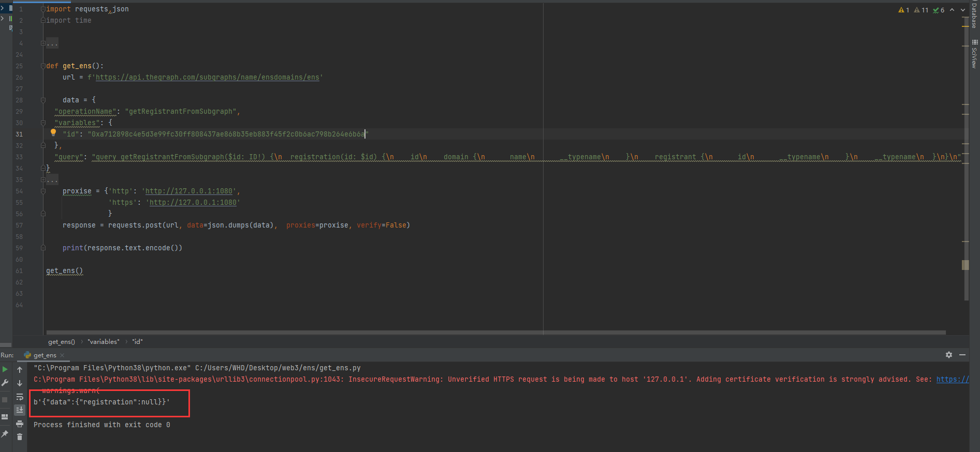Go to next highlighted error arrow
This screenshot has width=980, height=452.
click(x=963, y=10)
